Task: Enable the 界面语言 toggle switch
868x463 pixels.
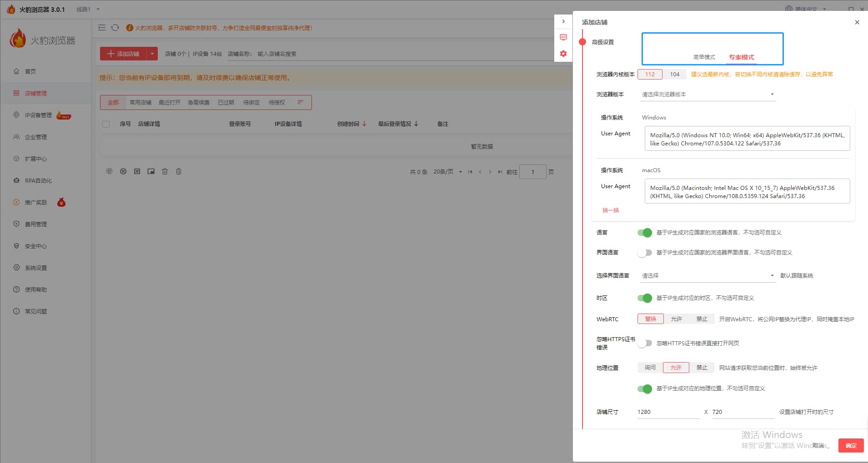Action: coord(644,253)
